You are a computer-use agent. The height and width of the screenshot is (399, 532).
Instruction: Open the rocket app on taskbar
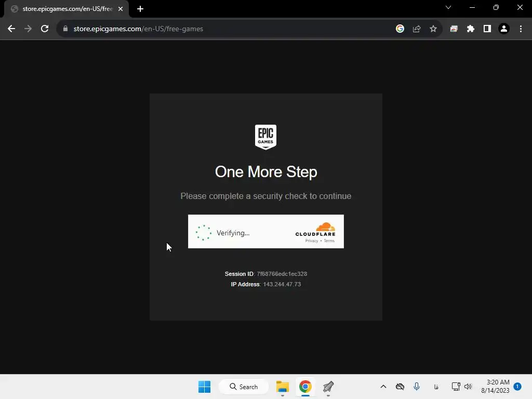(x=328, y=387)
